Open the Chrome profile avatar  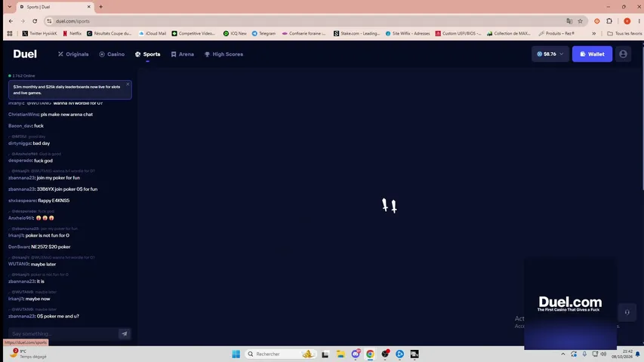(627, 21)
